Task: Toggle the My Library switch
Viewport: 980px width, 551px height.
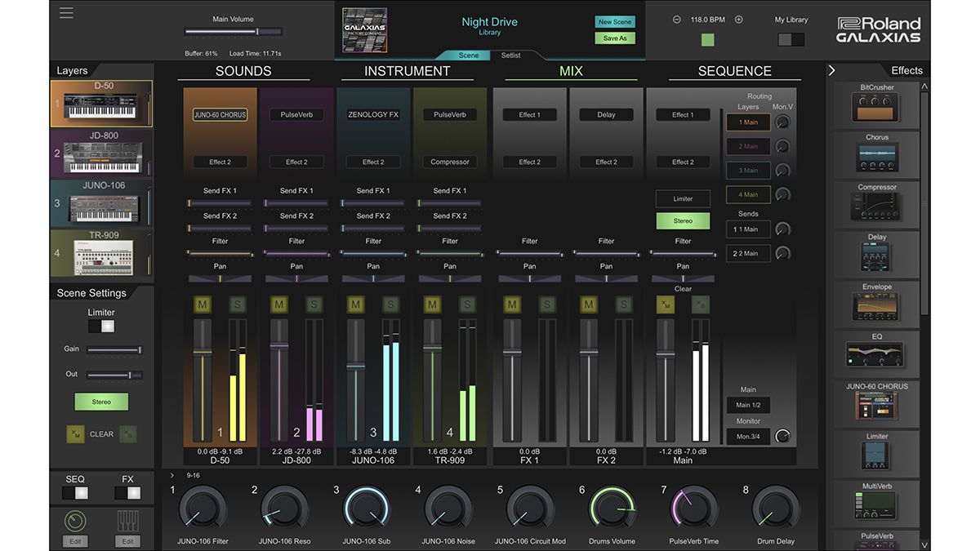Action: point(791,39)
